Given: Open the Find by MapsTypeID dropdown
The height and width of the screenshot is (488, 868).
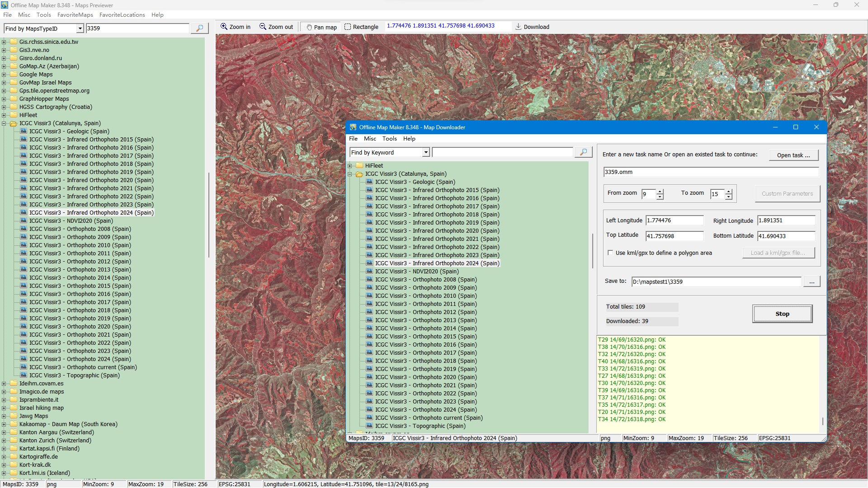Looking at the screenshot, I should pyautogui.click(x=80, y=28).
